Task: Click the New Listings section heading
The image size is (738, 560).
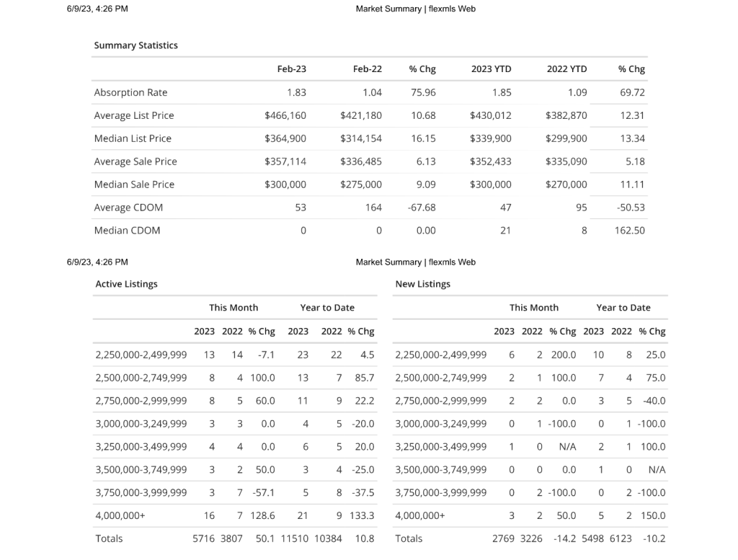Action: point(422,284)
